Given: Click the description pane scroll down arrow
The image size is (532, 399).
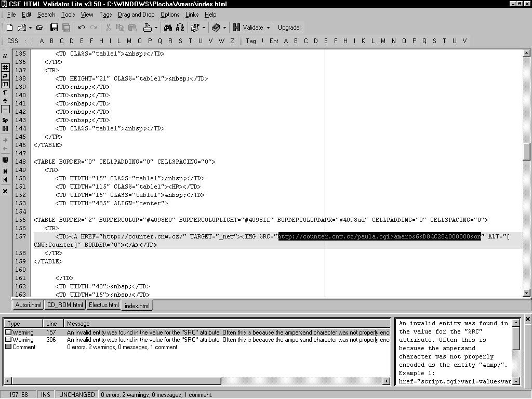Looking at the screenshot, I should coord(516,381).
